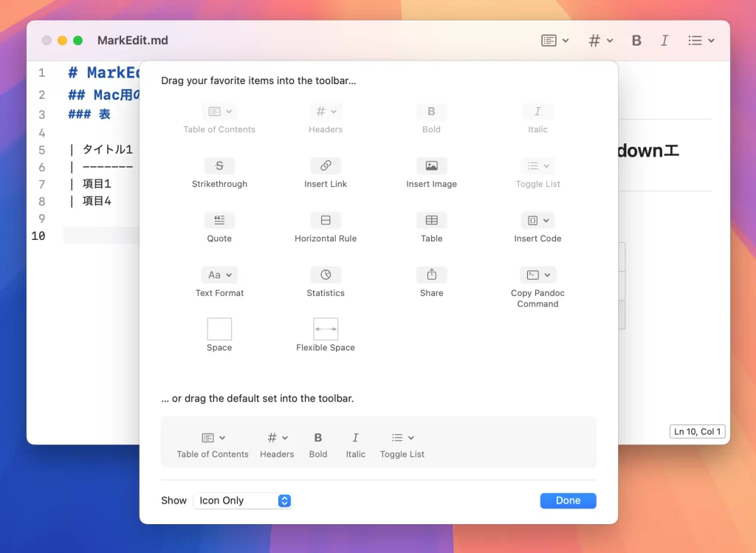
Task: Click the dimmed Bold palette icon
Action: point(431,111)
